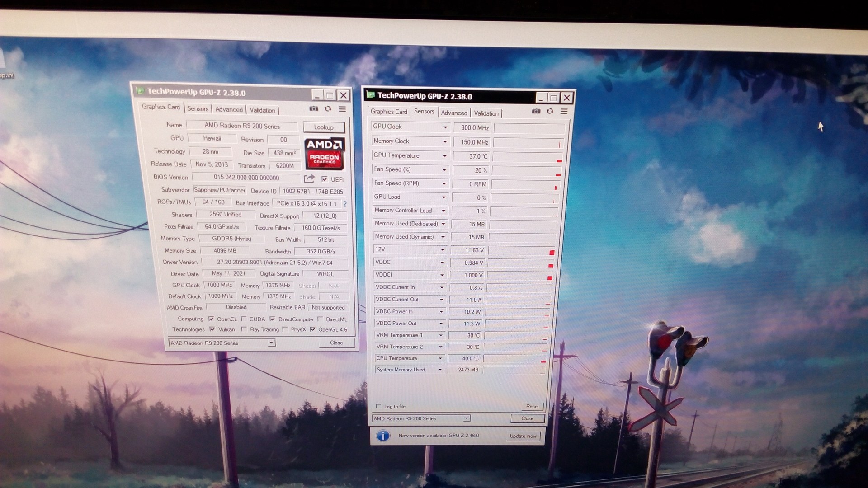Click refresh icon in left GPU-Z window
The height and width of the screenshot is (488, 868).
pyautogui.click(x=328, y=109)
